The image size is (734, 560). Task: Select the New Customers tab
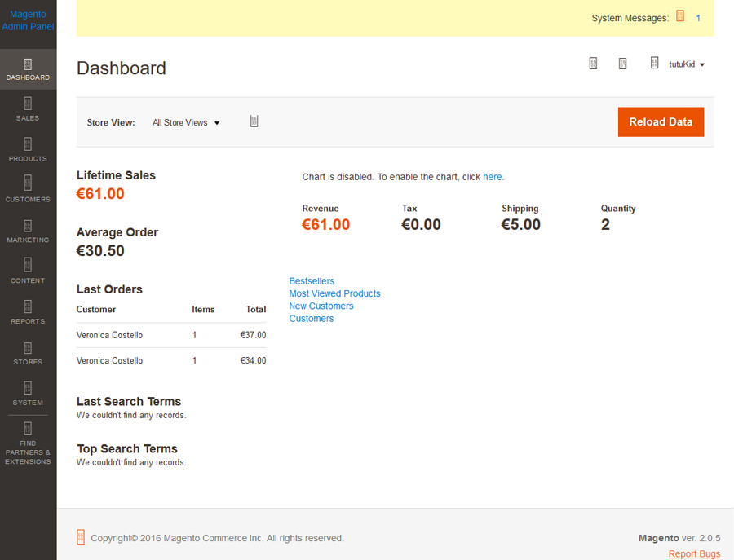(x=321, y=306)
